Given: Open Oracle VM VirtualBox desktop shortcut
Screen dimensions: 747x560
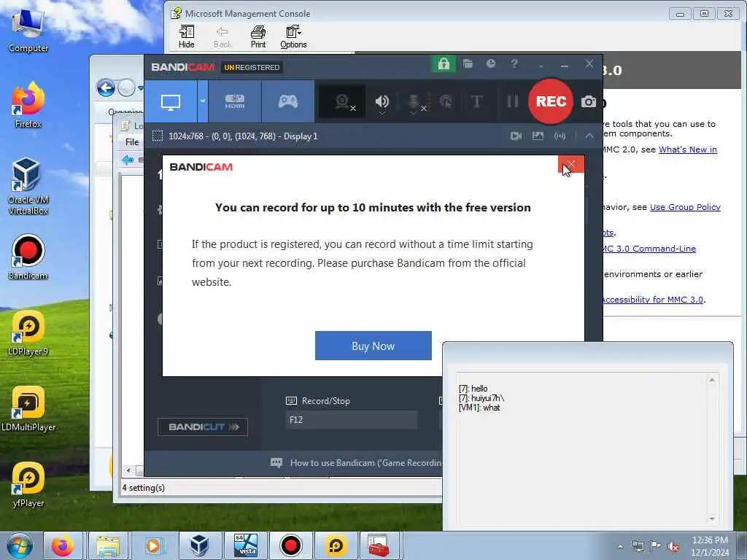Looking at the screenshot, I should coord(28,187).
